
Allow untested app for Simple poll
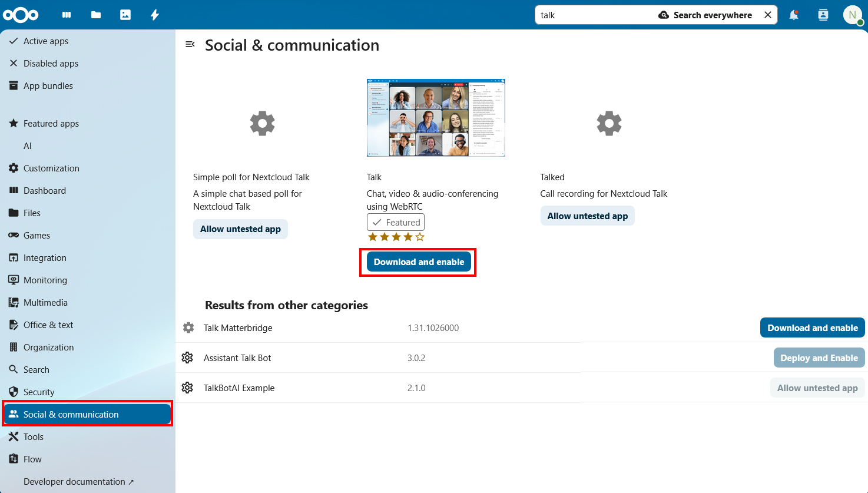pyautogui.click(x=240, y=229)
